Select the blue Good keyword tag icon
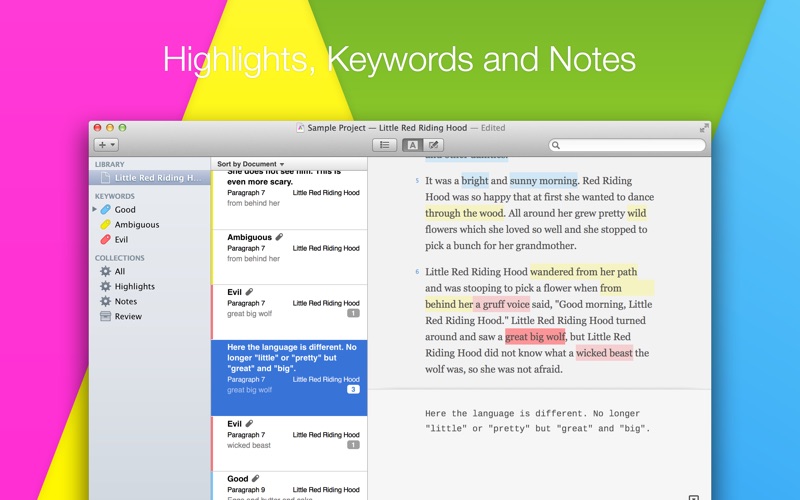 coord(106,210)
